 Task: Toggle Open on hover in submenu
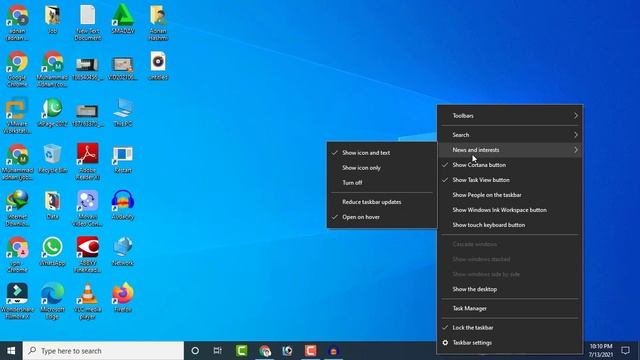[x=382, y=217]
